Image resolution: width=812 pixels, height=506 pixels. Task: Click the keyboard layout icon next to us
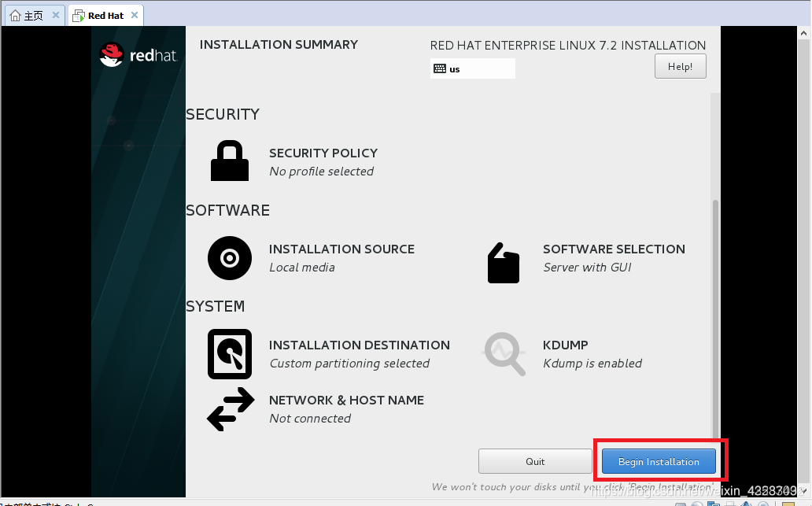coord(440,69)
